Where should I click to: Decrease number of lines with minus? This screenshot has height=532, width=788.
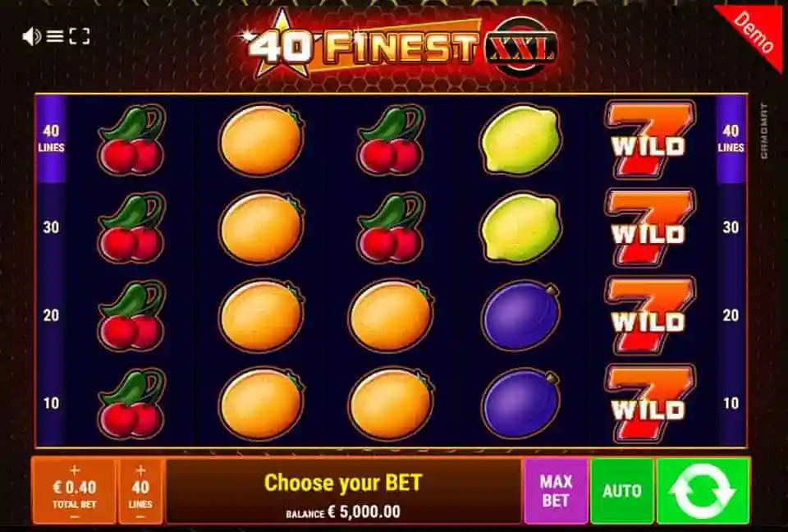point(140,516)
